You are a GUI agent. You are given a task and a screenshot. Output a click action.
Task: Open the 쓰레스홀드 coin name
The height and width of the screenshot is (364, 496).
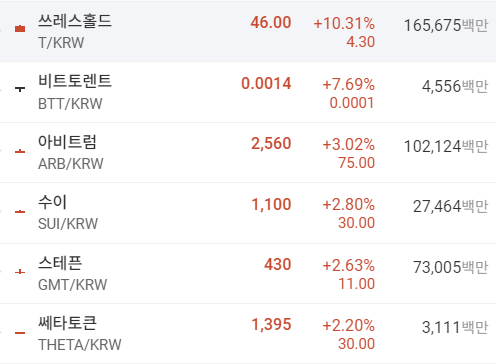[75, 21]
